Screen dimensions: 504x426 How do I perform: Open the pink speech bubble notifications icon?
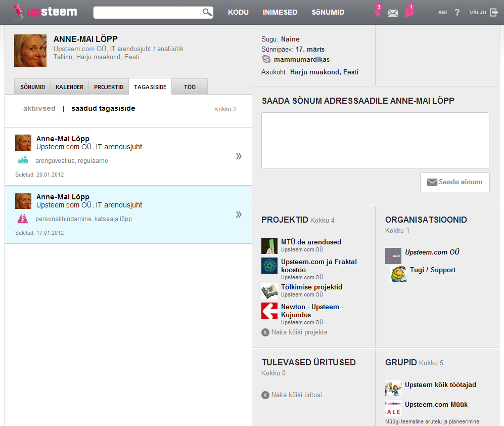(409, 11)
